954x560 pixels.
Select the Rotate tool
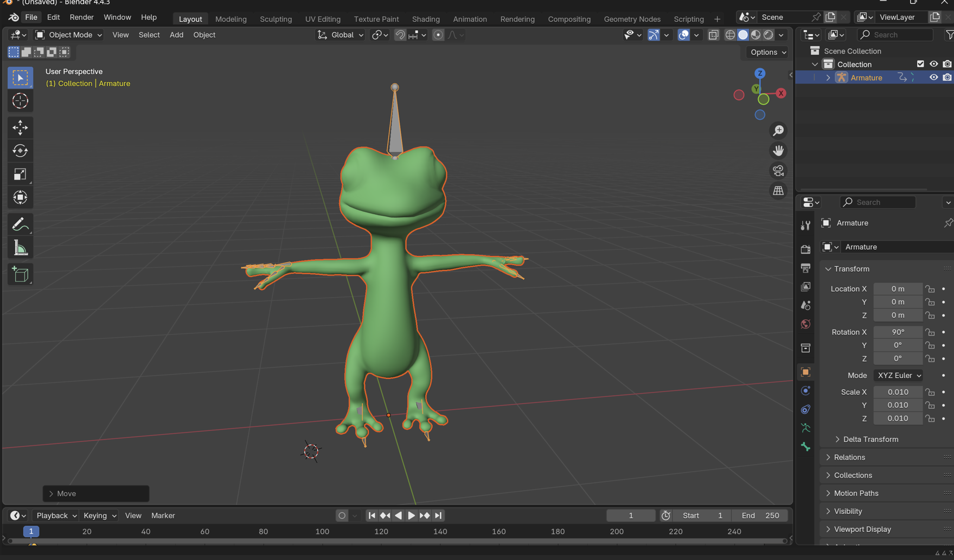tap(20, 151)
